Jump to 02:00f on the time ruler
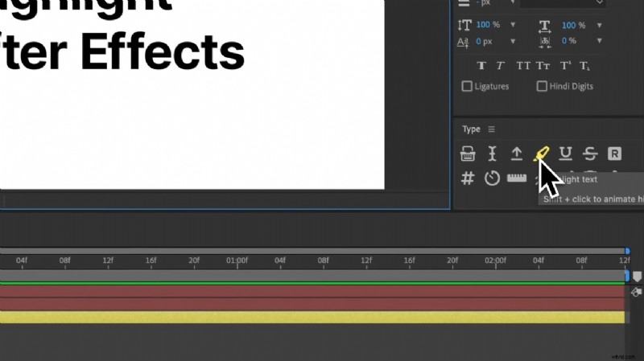 (x=495, y=261)
